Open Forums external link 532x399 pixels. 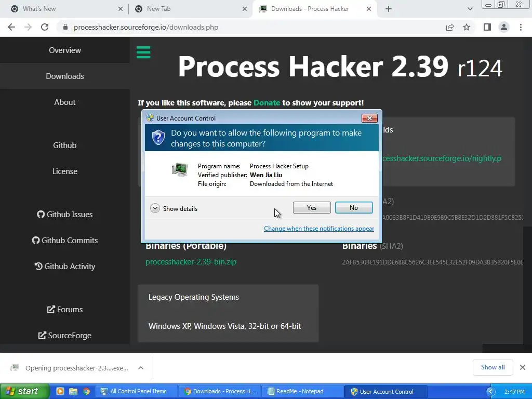click(x=65, y=310)
